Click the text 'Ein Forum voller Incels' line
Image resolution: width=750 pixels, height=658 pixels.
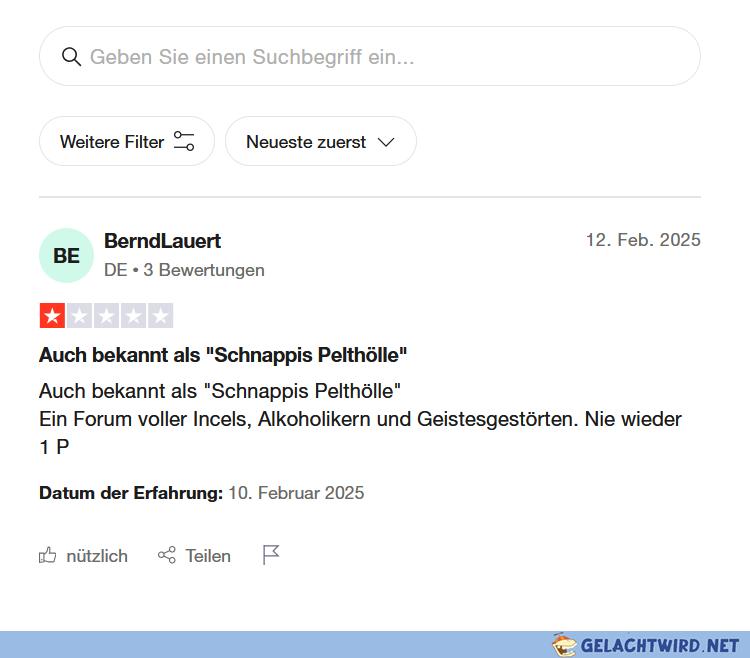click(360, 419)
